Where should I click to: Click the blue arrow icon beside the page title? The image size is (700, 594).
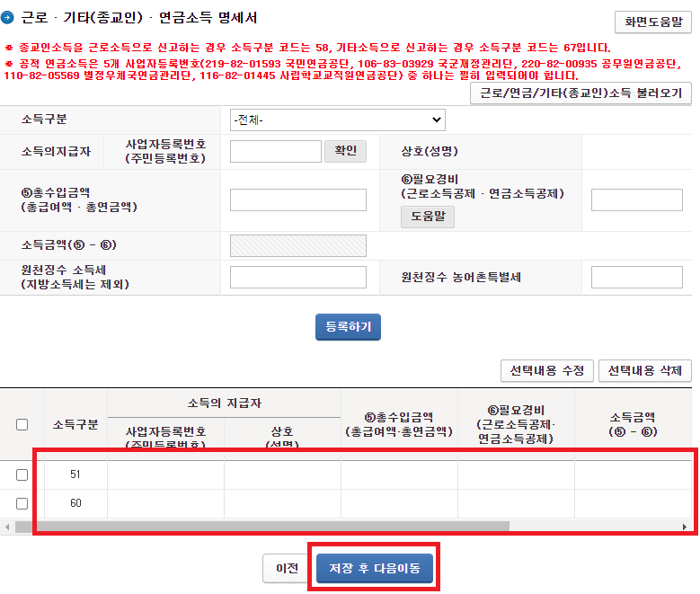tap(7, 17)
